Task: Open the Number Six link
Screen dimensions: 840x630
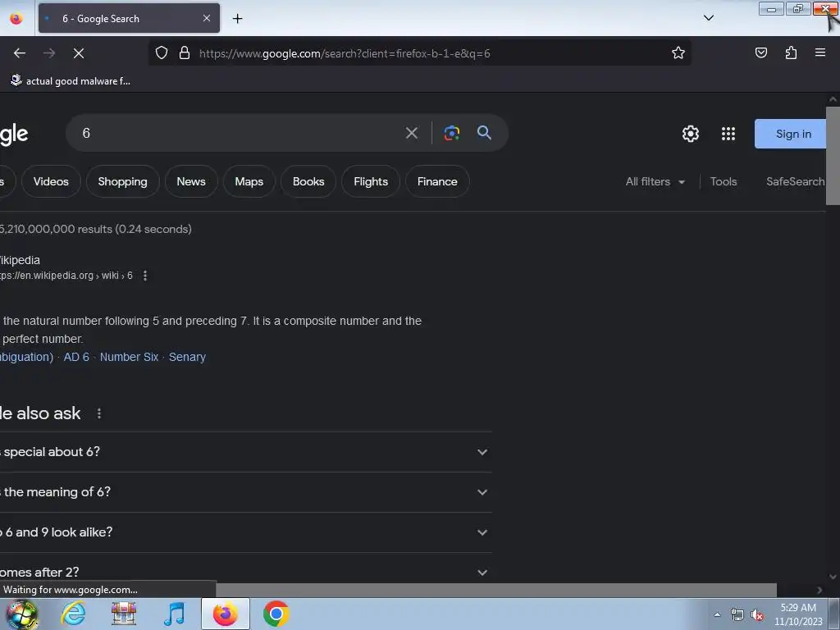Action: [x=129, y=357]
